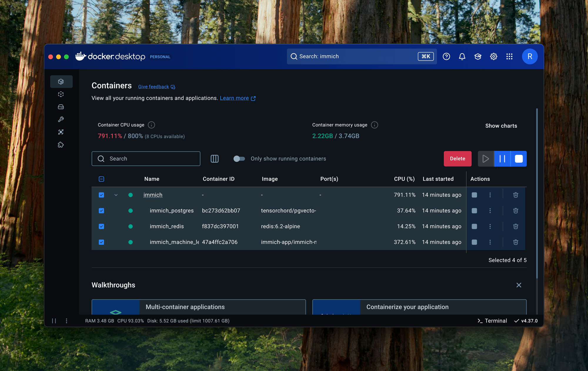Viewport: 588px width, 371px height.
Task: Open Multi-container applications walkthrough card
Action: [199, 307]
